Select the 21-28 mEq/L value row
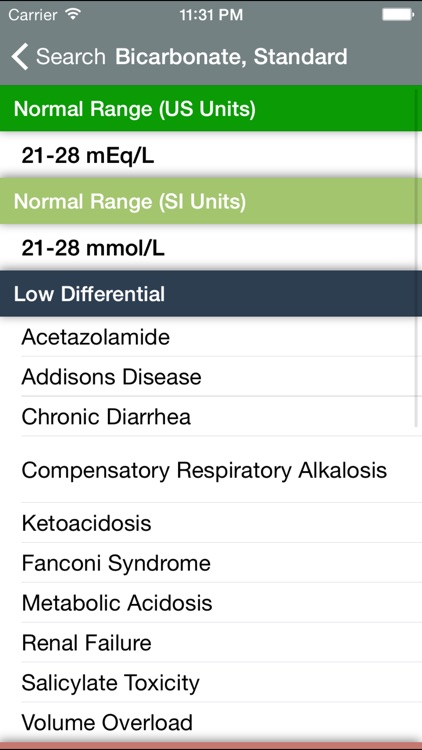This screenshot has width=422, height=750. (x=211, y=155)
